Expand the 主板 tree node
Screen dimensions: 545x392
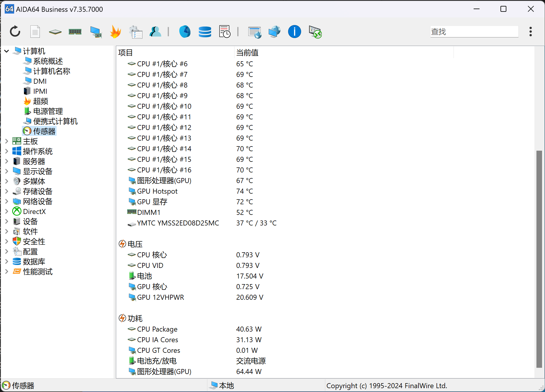pos(6,141)
